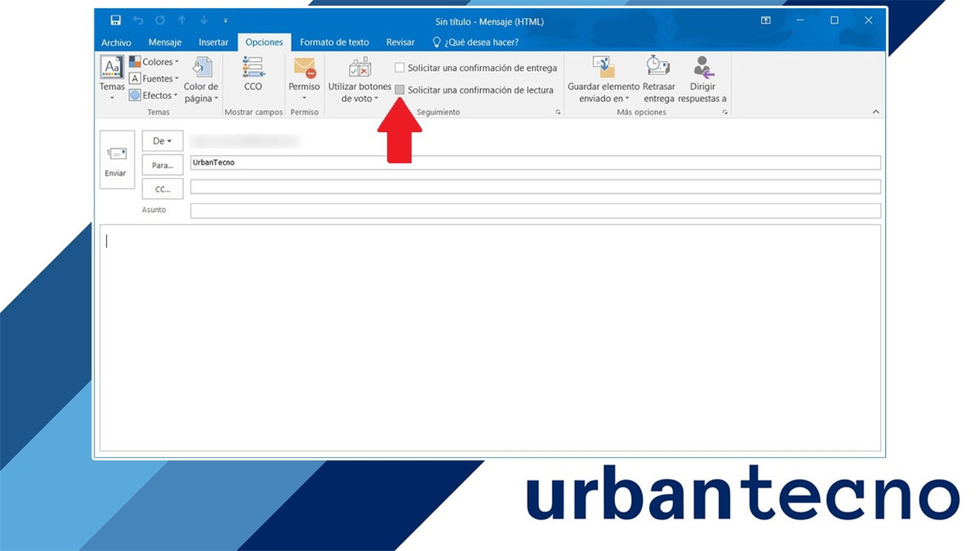Click the Para field containing UrbanTecno

pyautogui.click(x=536, y=163)
